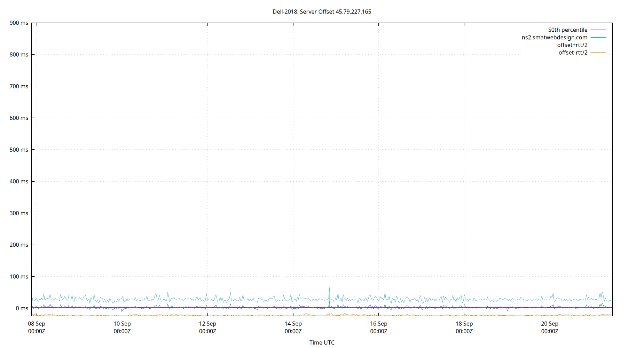
Task: Click the "16 Sep" x-axis date label
Action: (x=379, y=324)
